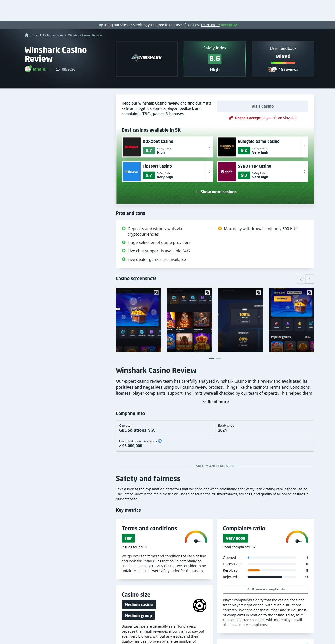The image size is (335, 644).
Task: Enlarge the 100% bonus screenshot expand icon
Action: tap(258, 293)
